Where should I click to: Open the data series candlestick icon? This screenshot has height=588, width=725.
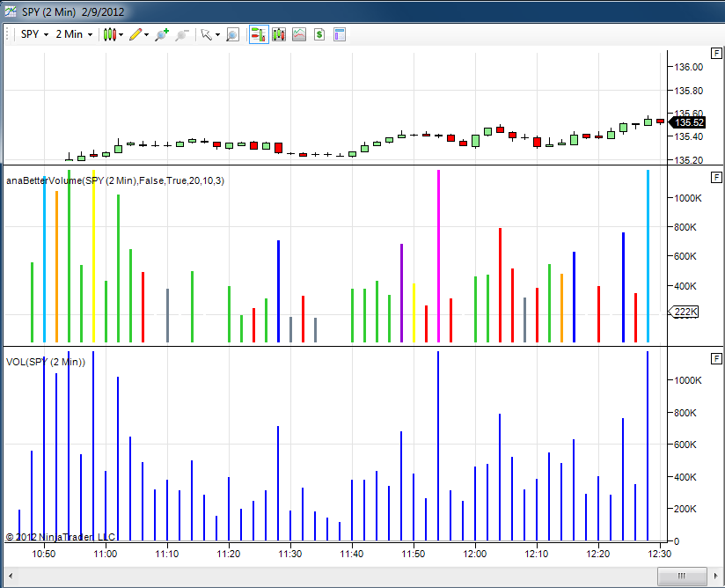[x=279, y=34]
